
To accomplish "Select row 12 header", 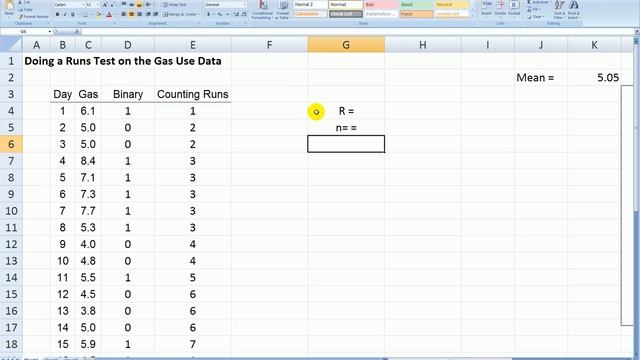I will pyautogui.click(x=11, y=244).
